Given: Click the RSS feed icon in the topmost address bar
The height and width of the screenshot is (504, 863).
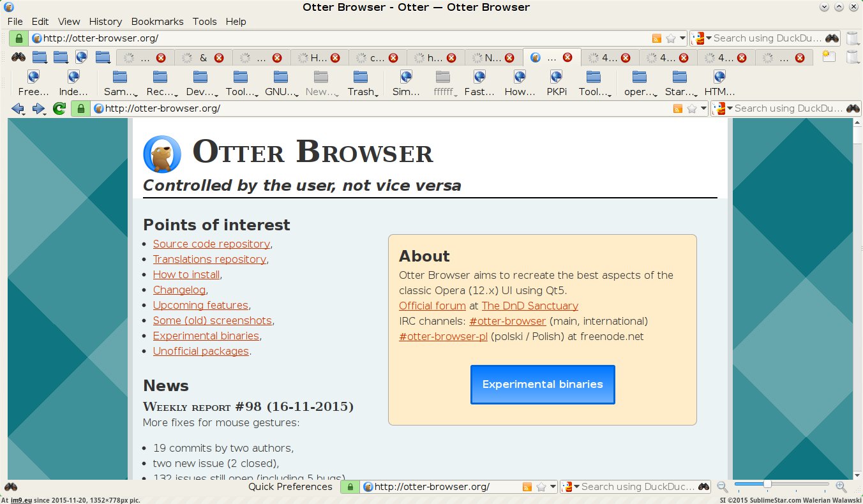Looking at the screenshot, I should (657, 38).
